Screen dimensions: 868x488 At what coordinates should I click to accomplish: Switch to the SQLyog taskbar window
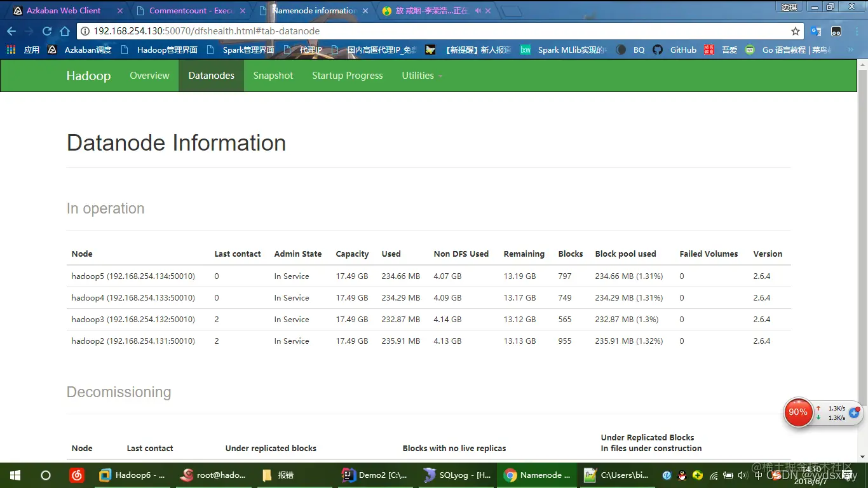456,475
